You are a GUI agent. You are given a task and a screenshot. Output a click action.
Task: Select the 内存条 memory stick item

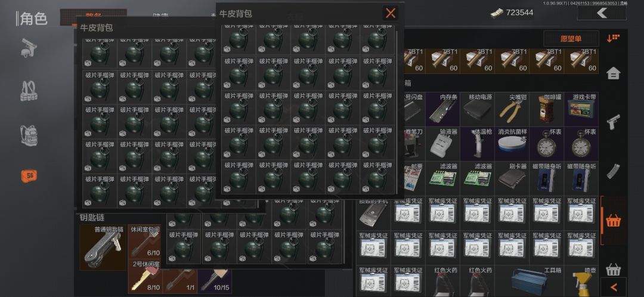pos(442,109)
